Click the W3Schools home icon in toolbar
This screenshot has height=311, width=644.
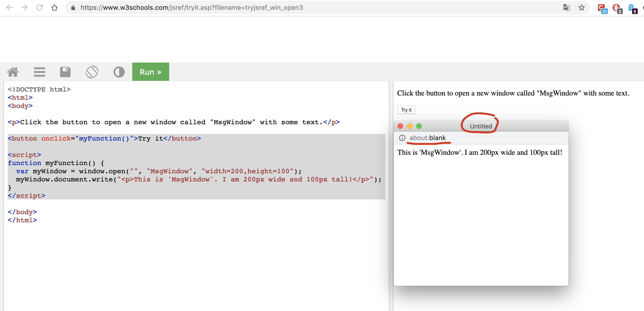13,72
